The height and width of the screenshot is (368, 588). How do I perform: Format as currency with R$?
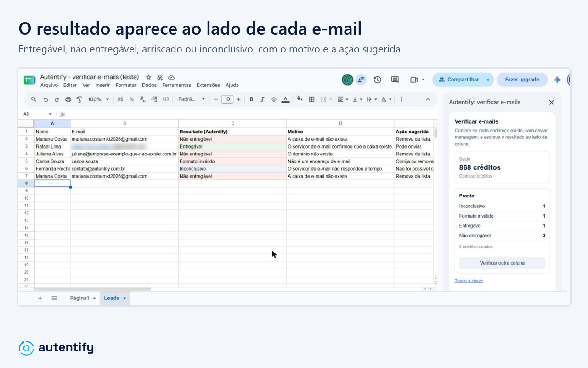coord(120,99)
